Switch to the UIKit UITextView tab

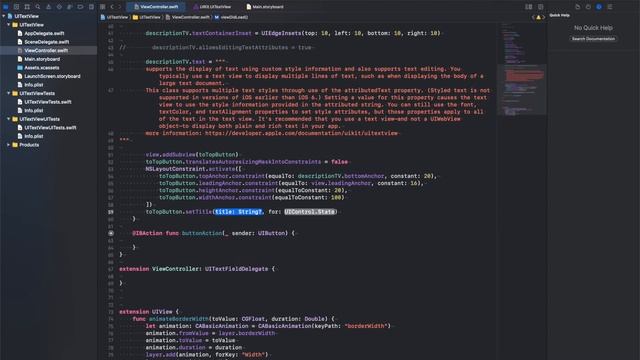(x=212, y=7)
